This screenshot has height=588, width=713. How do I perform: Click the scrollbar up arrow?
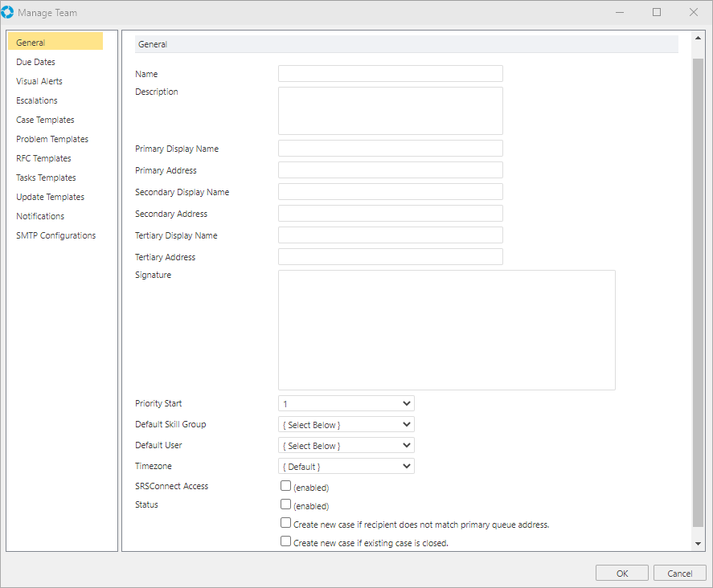[698, 42]
